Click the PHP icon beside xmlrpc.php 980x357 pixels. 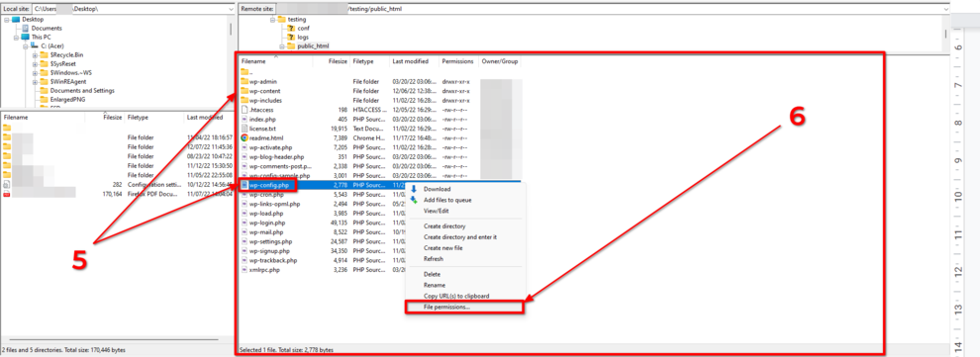pyautogui.click(x=245, y=270)
